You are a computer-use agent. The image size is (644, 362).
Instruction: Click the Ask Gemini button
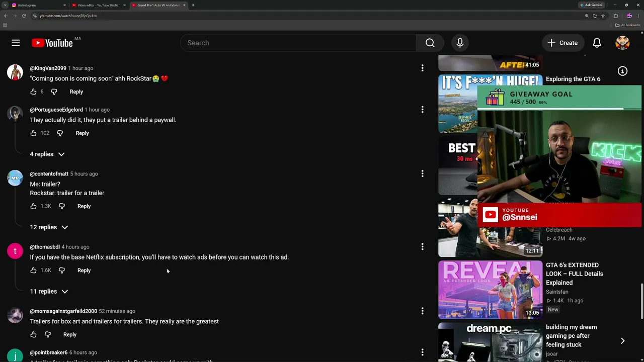[591, 5]
